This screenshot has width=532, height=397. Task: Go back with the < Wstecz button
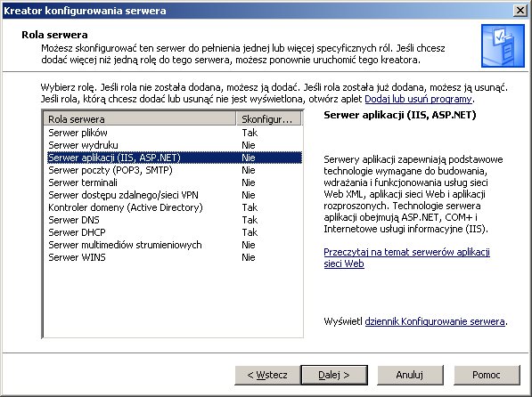click(267, 375)
